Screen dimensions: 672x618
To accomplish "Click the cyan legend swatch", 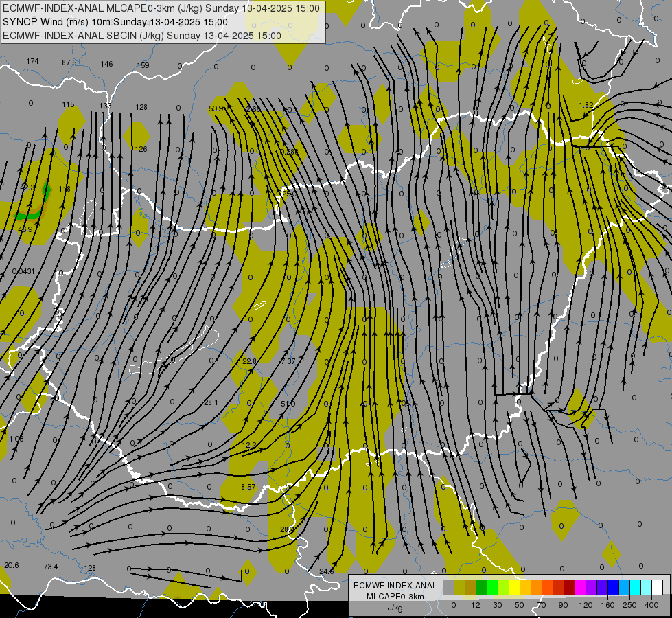I will (x=635, y=587).
